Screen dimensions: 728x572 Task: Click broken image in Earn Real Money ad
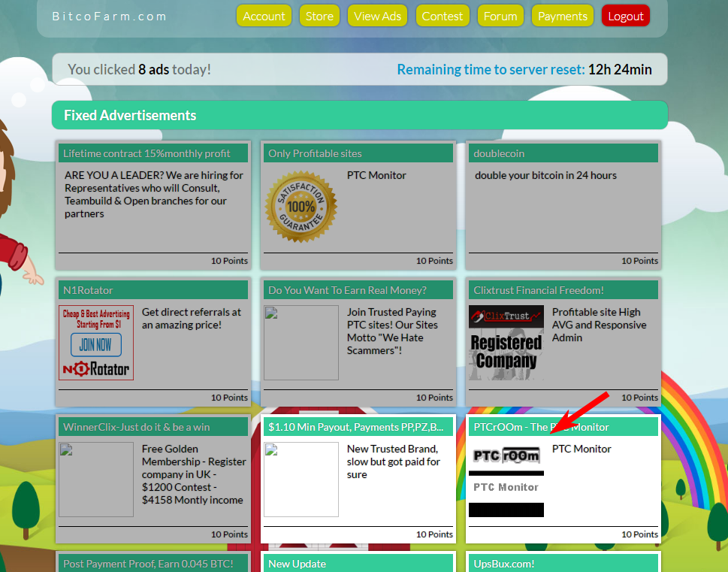tap(301, 342)
